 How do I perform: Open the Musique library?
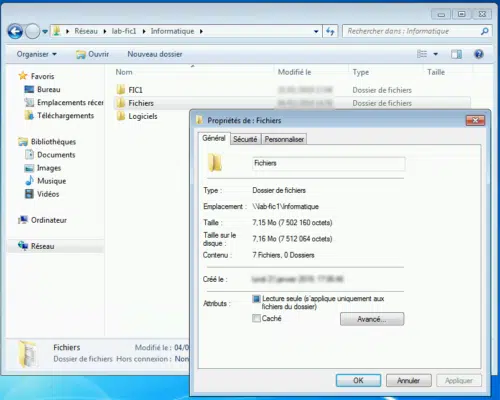51,181
